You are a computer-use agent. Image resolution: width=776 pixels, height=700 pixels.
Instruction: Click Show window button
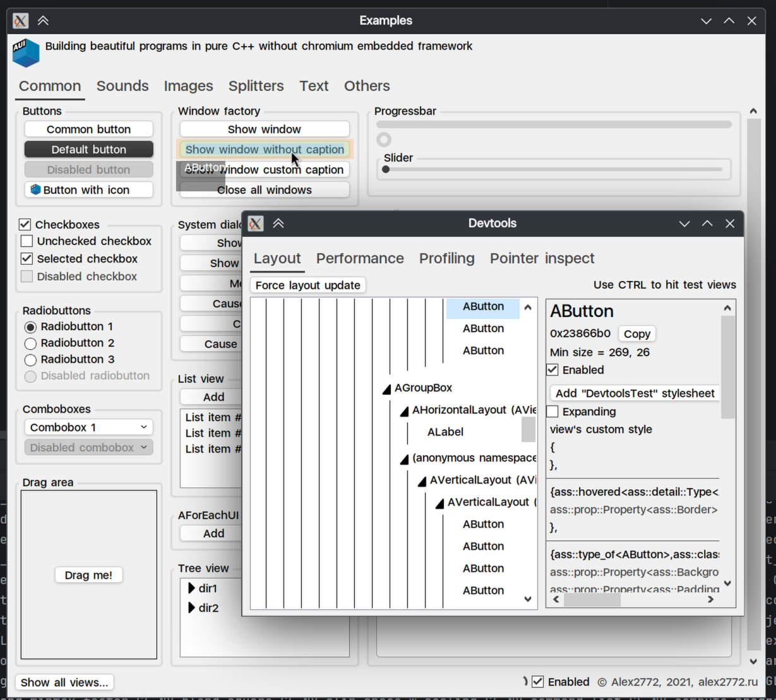tap(265, 129)
